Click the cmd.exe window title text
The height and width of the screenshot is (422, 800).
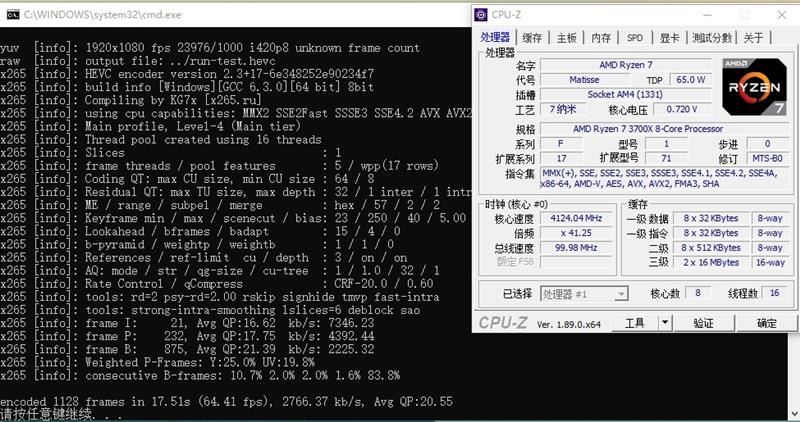tap(103, 15)
